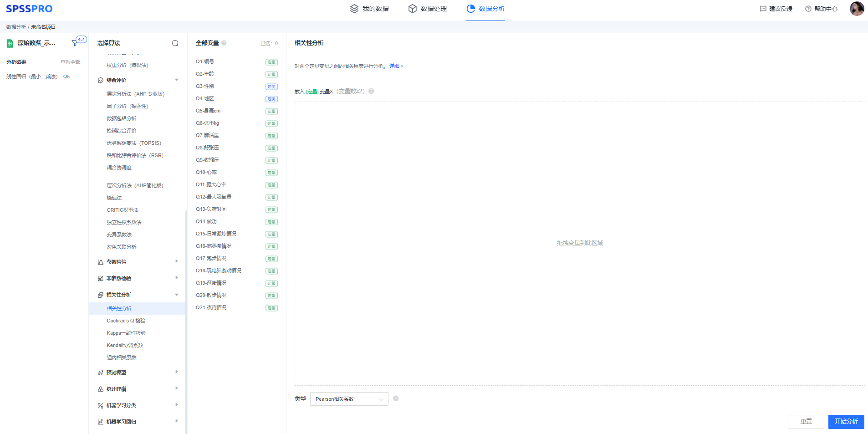
Task: Open the Pearson相关系数 type dropdown
Action: pos(349,399)
